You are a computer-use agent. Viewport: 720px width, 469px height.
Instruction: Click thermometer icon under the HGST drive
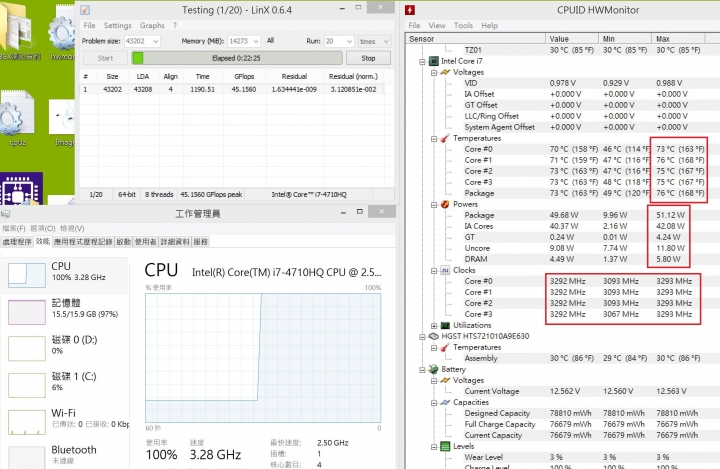444,347
